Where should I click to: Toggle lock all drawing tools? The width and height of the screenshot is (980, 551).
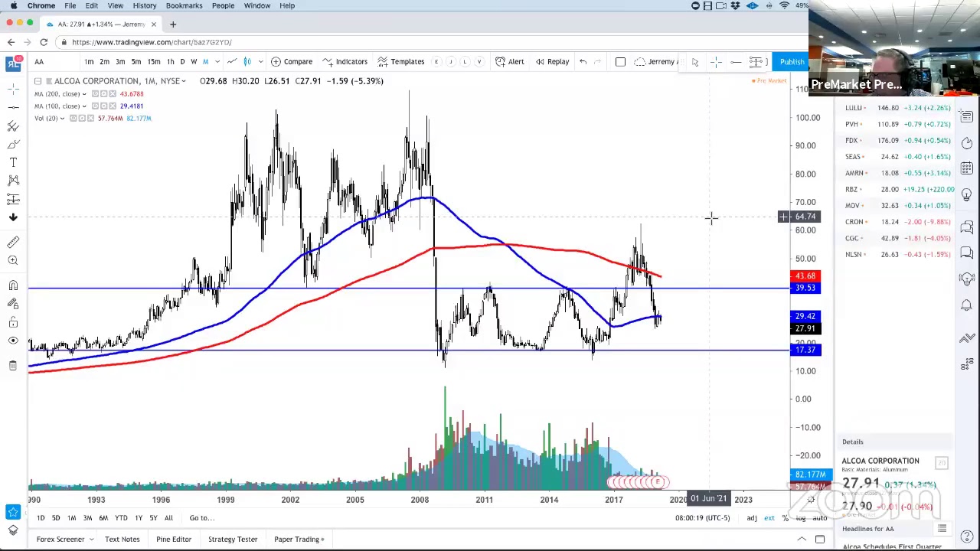pos(13,323)
